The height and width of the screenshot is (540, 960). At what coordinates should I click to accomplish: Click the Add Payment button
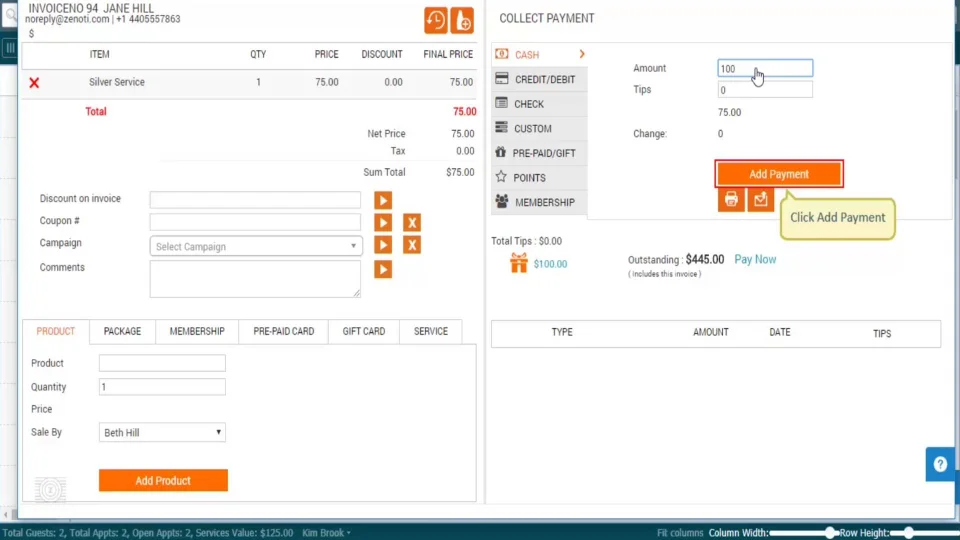tap(779, 174)
